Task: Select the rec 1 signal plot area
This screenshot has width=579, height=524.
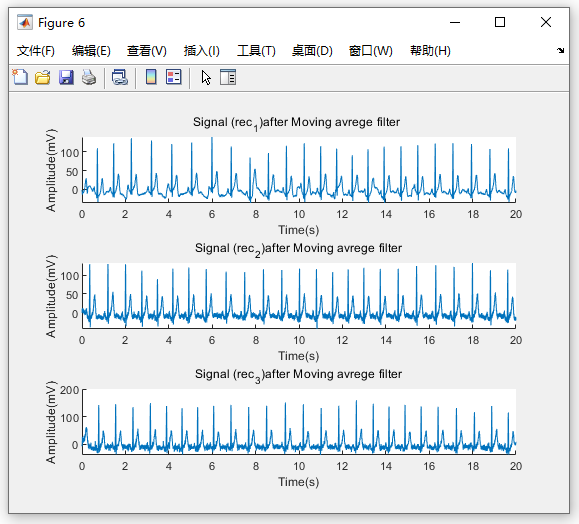Action: click(x=299, y=169)
